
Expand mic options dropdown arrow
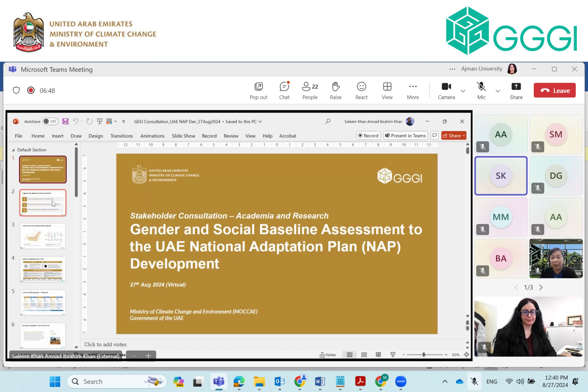[x=498, y=91]
